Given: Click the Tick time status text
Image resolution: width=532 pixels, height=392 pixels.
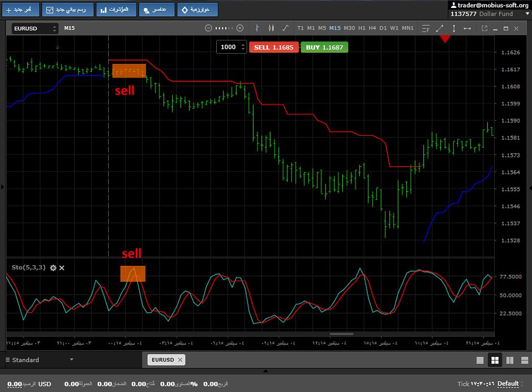Looking at the screenshot, I should click(475, 384).
